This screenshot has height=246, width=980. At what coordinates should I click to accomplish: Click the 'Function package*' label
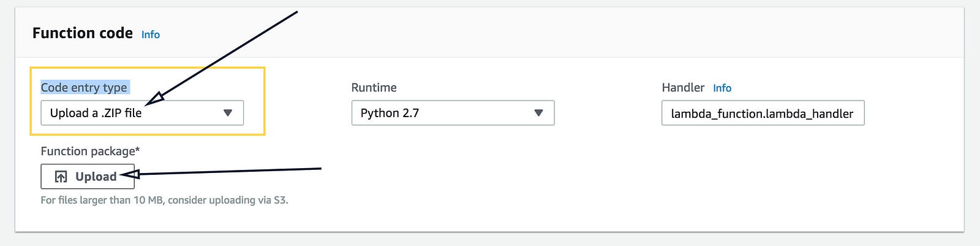90,152
